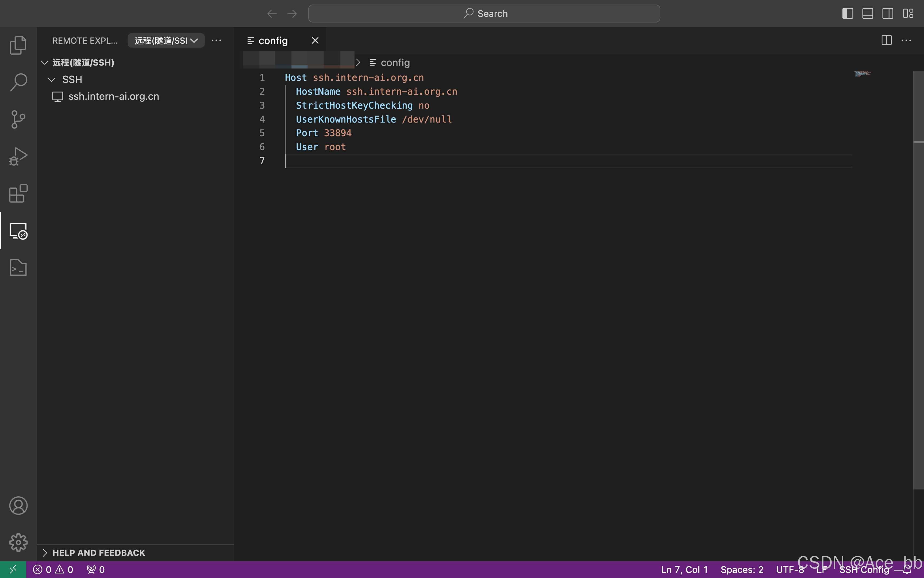924x578 pixels.
Task: Collapse the 远程(隧道/SSH) section
Action: pos(45,63)
